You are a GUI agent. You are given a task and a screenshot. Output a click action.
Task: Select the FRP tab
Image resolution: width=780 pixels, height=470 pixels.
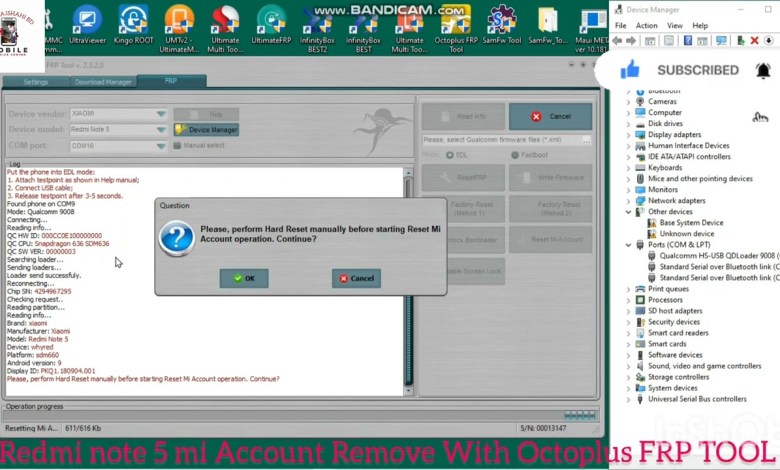coord(171,81)
